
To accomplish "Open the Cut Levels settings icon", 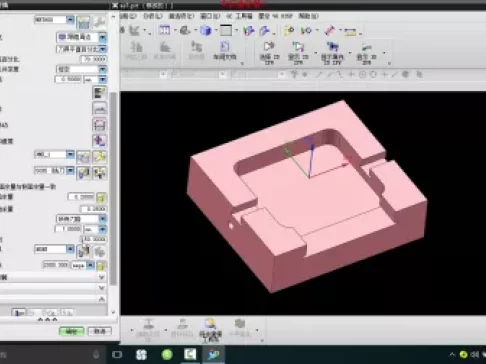I will pyautogui.click(x=100, y=92).
